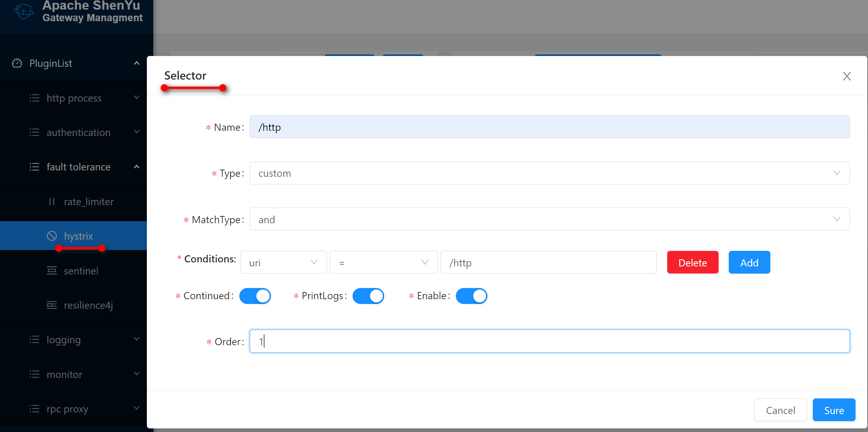Click the rate_limiter pause icon
Image resolution: width=868 pixels, height=432 pixels.
pyautogui.click(x=52, y=202)
